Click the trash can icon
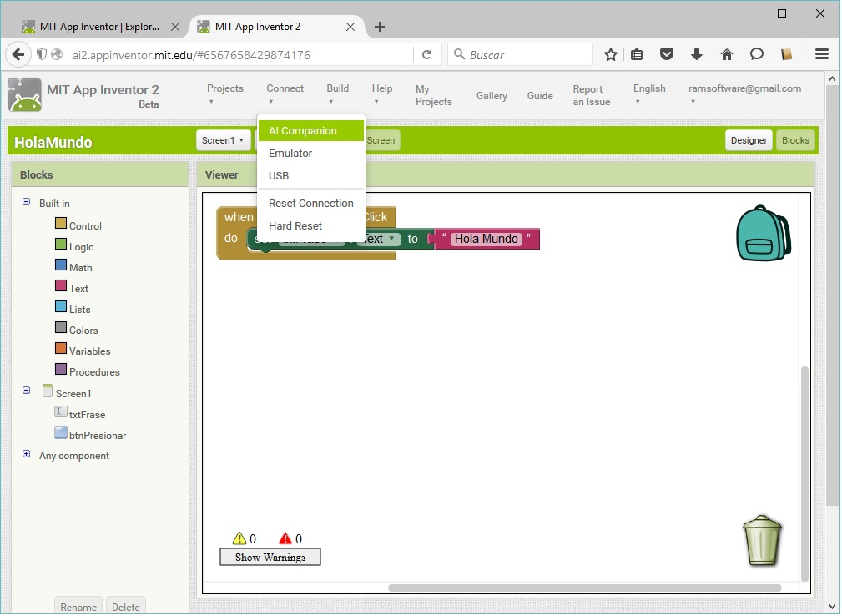This screenshot has height=616, width=842. point(761,540)
